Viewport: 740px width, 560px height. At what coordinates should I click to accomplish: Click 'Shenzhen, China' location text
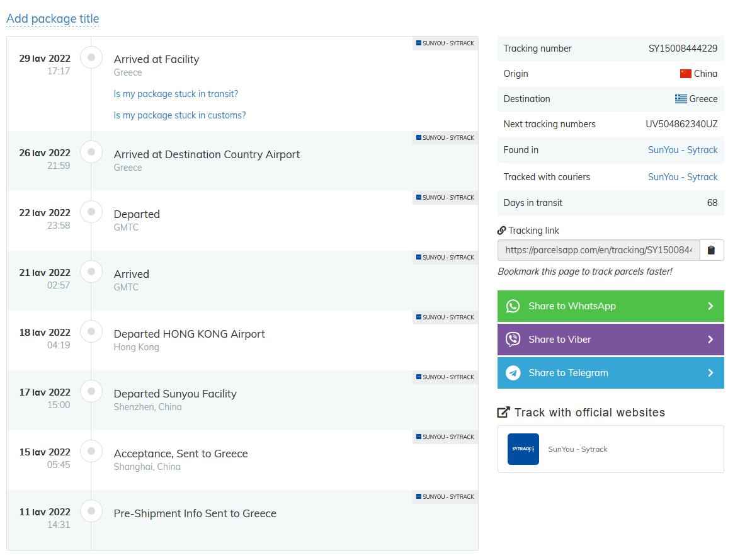click(148, 407)
